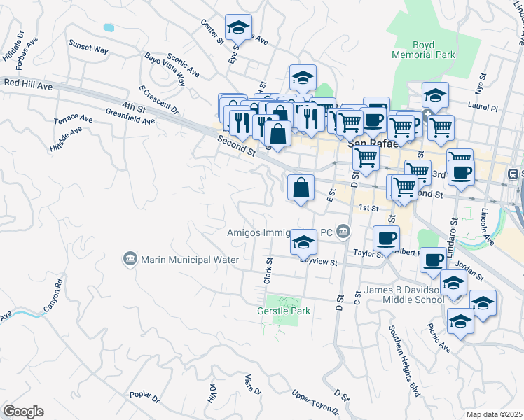Click the San Rafael city label
The image size is (524, 420).
coord(373,144)
